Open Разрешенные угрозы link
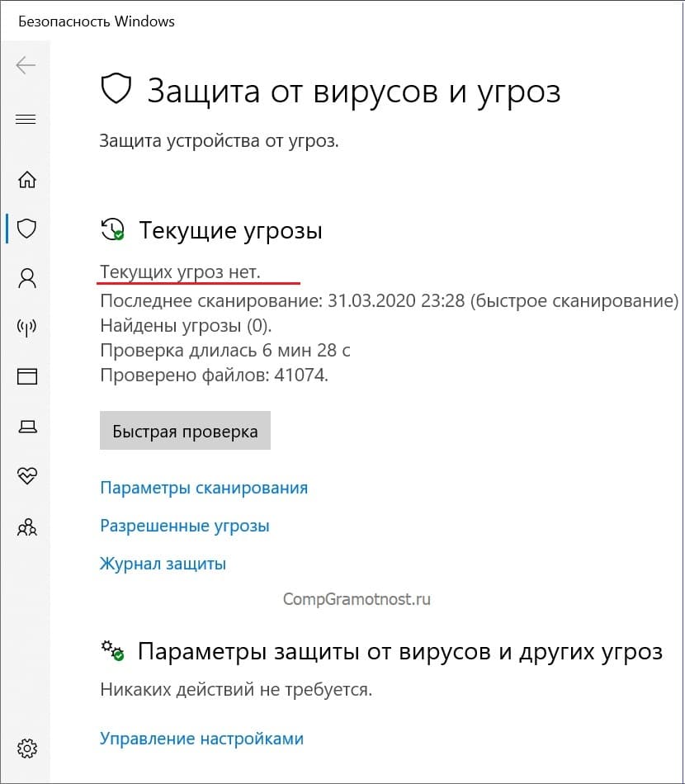Screen dimensions: 685x784 click(x=185, y=526)
